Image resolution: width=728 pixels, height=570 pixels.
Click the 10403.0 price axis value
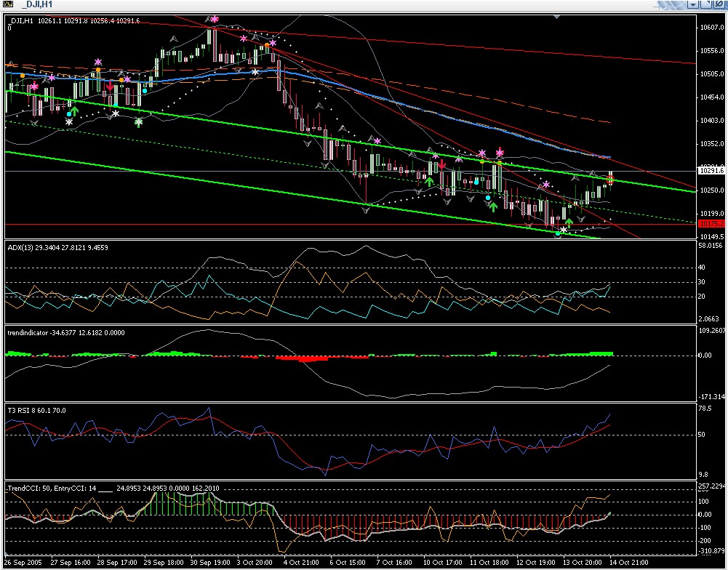[712, 121]
